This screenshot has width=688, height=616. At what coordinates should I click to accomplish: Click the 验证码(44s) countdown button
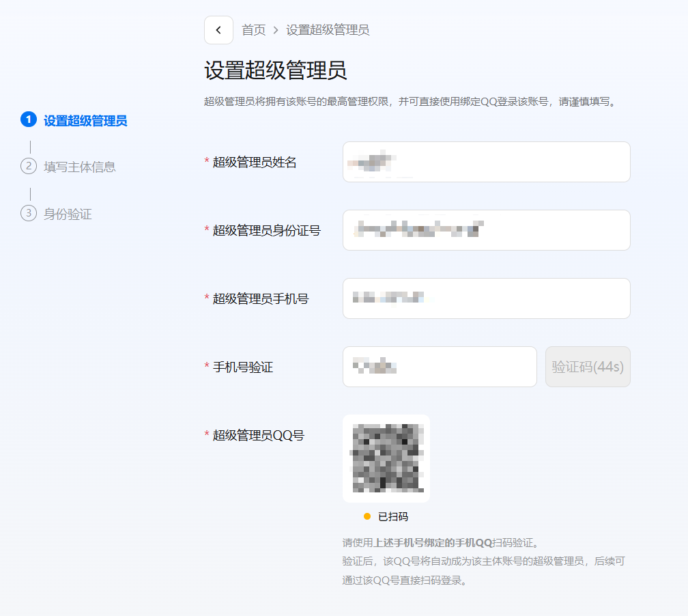pyautogui.click(x=588, y=367)
